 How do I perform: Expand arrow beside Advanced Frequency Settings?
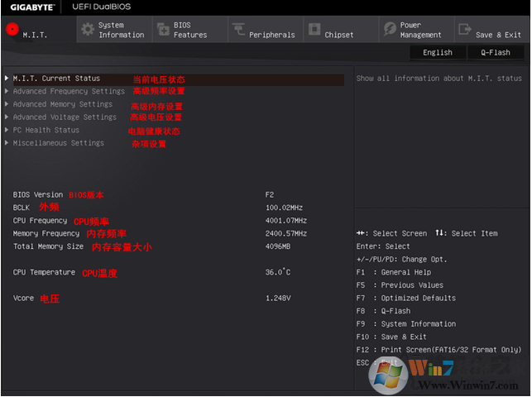point(7,91)
